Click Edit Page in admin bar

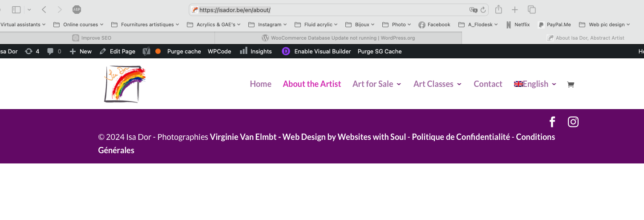pyautogui.click(x=117, y=51)
